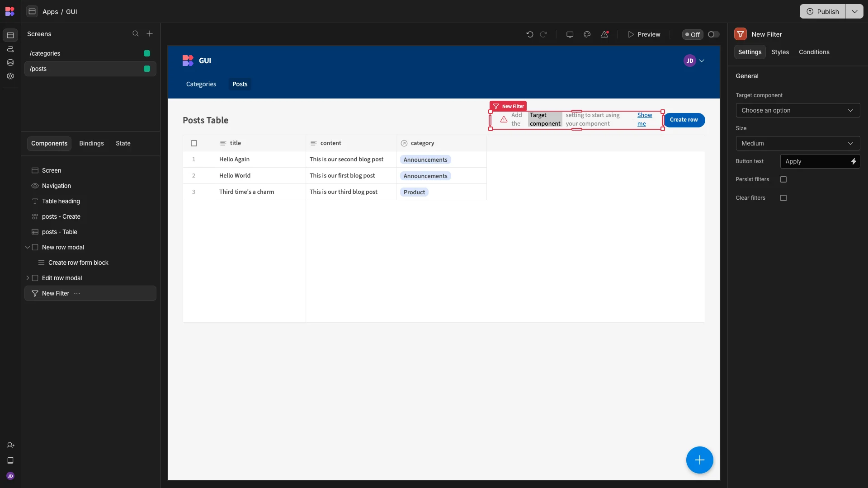Viewport: 868px width, 488px height.
Task: Click lightning bolt binding icon for Button text
Action: (x=854, y=161)
